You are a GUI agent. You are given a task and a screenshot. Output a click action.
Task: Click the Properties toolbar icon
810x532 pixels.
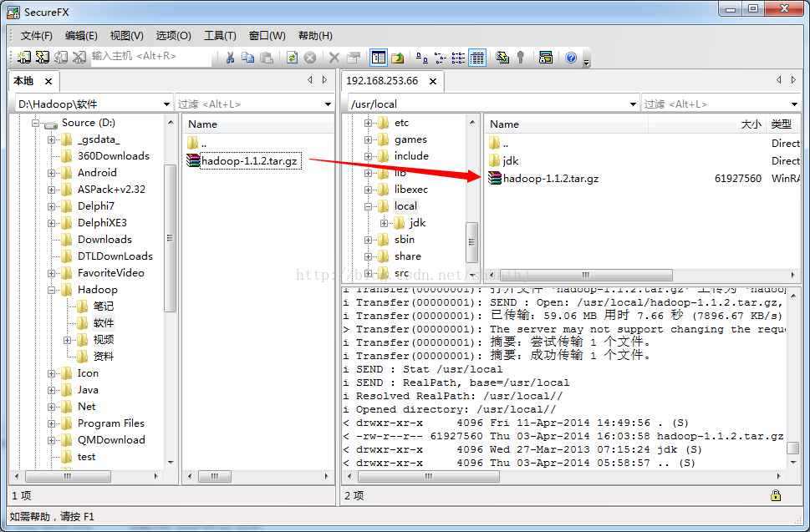[354, 58]
